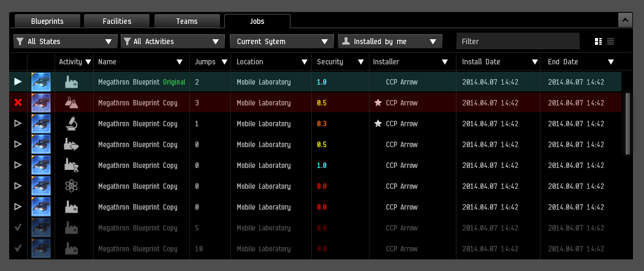The image size is (644, 271).
Task: Click the dimmed factory icon on the 5-jumps row
Action: [x=72, y=228]
